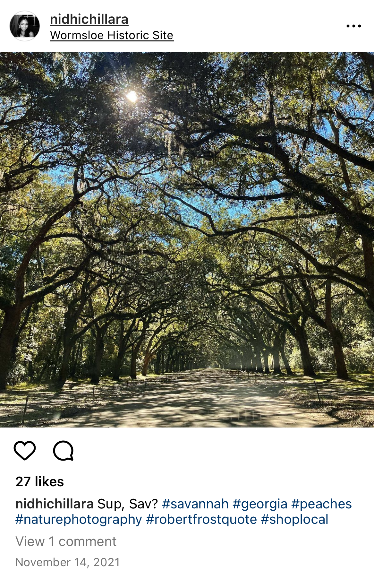Open the #georgia hashtag

(x=260, y=504)
